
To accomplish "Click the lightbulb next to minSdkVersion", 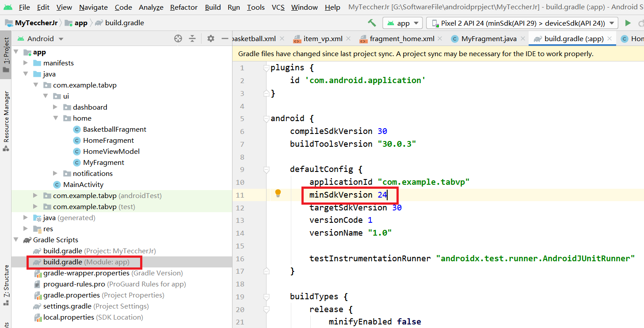I will coord(278,194).
